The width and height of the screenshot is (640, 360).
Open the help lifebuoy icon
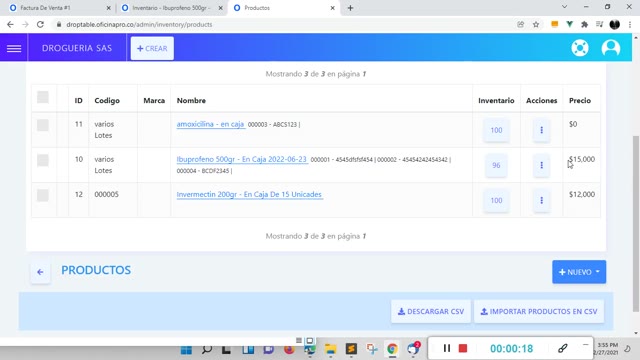click(x=580, y=48)
